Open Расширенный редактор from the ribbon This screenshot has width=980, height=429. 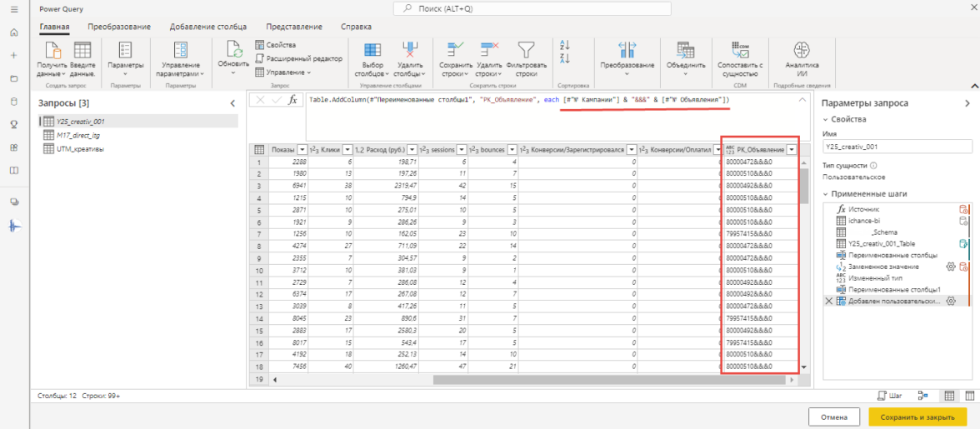point(297,58)
